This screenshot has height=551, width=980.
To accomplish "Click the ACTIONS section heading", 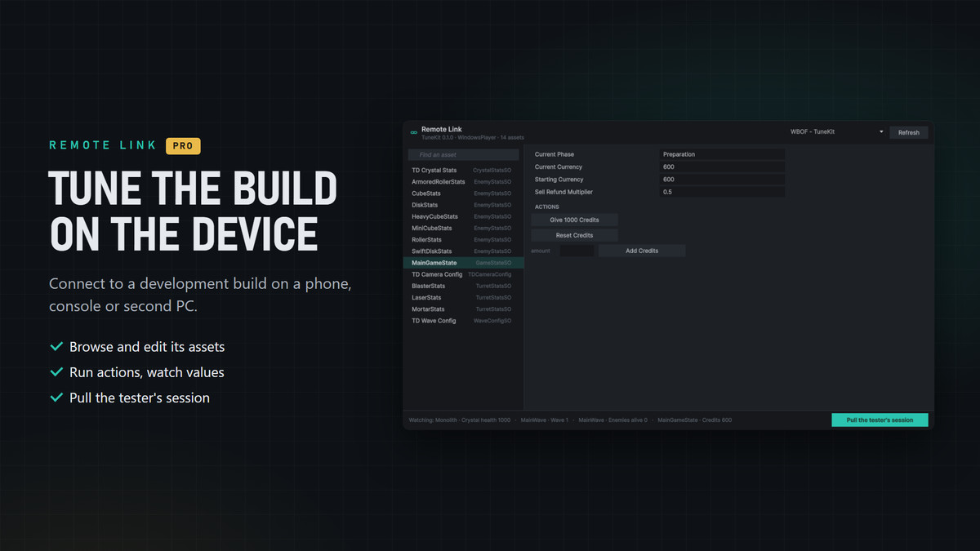I will (x=547, y=207).
